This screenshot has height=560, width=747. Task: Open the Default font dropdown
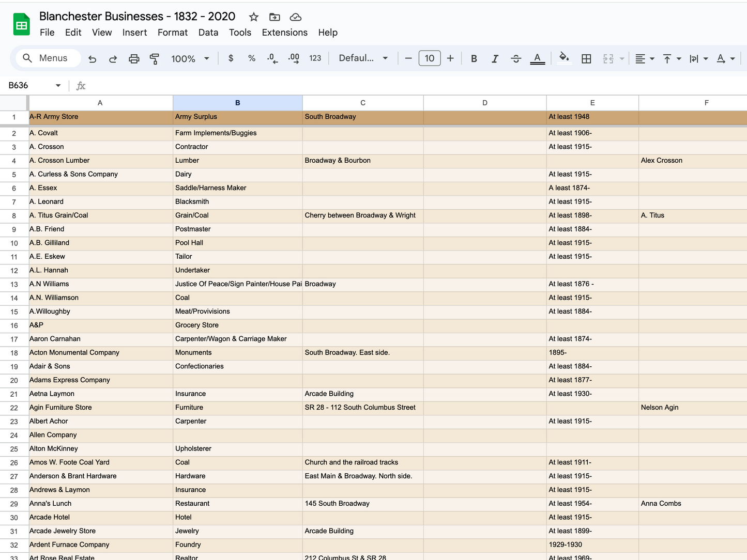tap(363, 58)
